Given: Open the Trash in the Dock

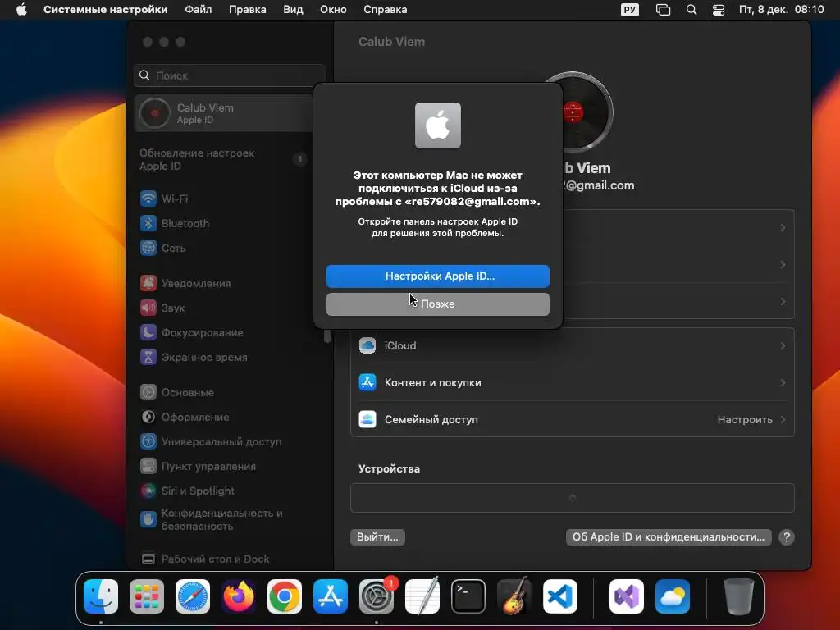Looking at the screenshot, I should (739, 597).
